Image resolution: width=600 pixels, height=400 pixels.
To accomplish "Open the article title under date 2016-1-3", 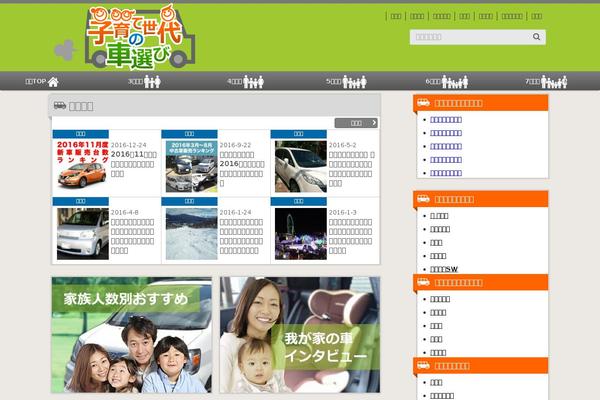I will [x=350, y=236].
